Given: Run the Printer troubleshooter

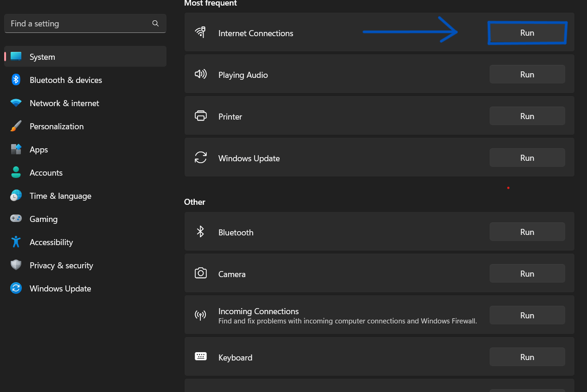Looking at the screenshot, I should tap(527, 116).
